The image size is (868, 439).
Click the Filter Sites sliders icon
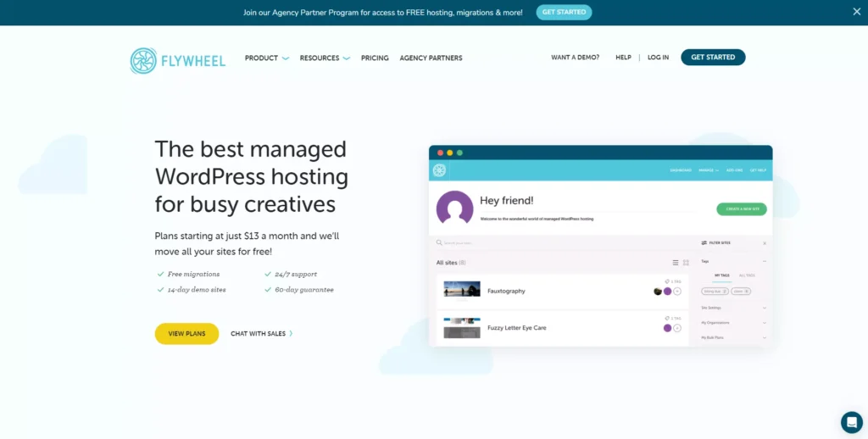click(x=704, y=243)
